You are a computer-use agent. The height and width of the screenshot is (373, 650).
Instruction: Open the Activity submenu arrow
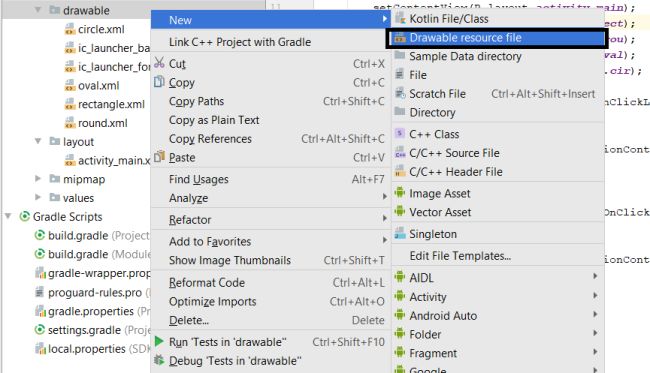click(x=595, y=296)
